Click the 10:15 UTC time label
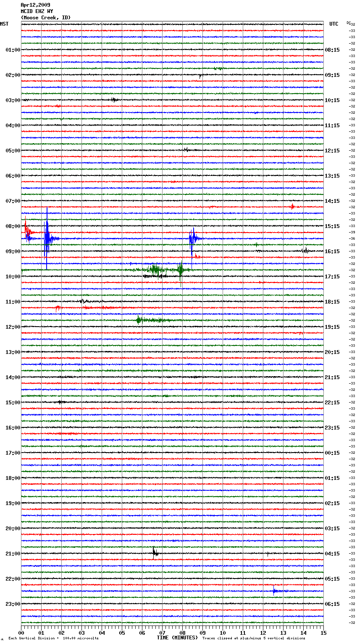357x644 pixels. click(332, 100)
